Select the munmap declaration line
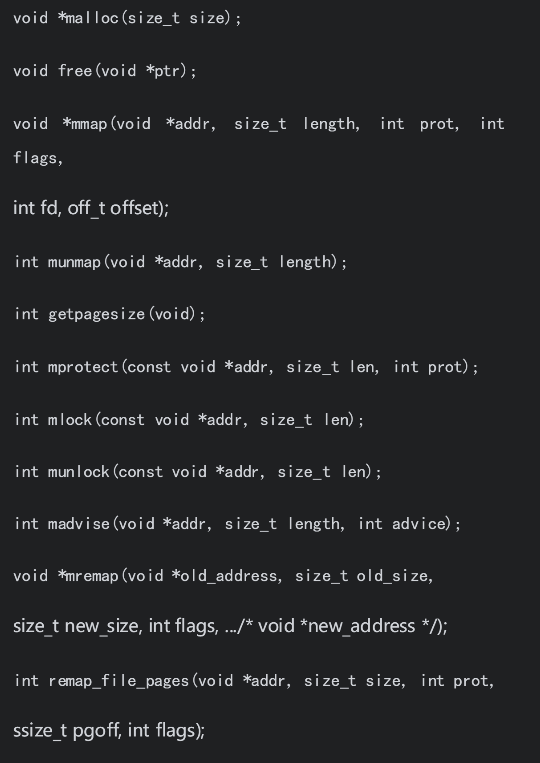 (181, 262)
